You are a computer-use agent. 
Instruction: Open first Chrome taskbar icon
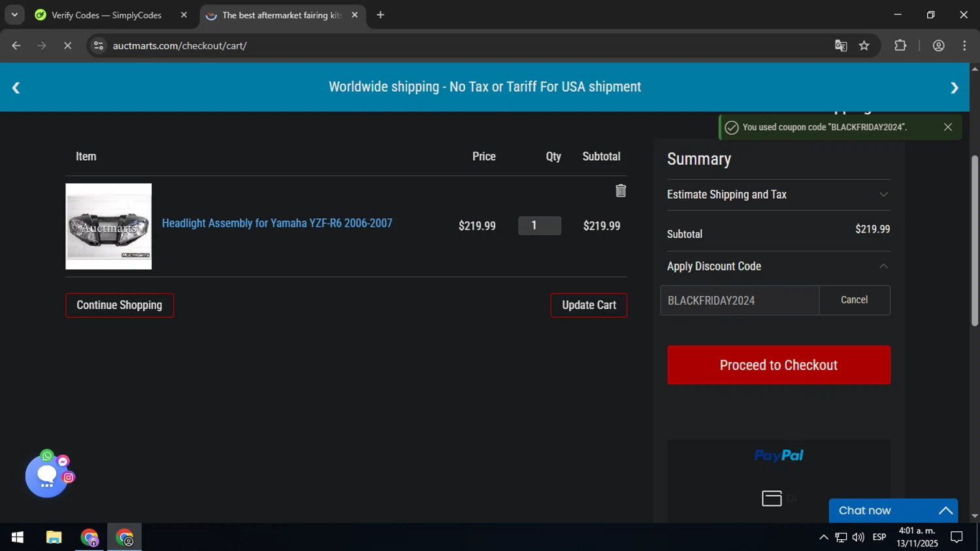[90, 537]
